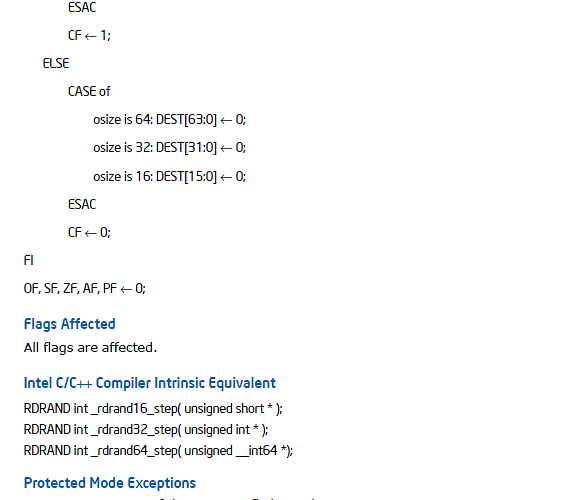Click the _rdrand16_step intrinsic line
Viewport: 579px width, 500px height.
[153, 409]
